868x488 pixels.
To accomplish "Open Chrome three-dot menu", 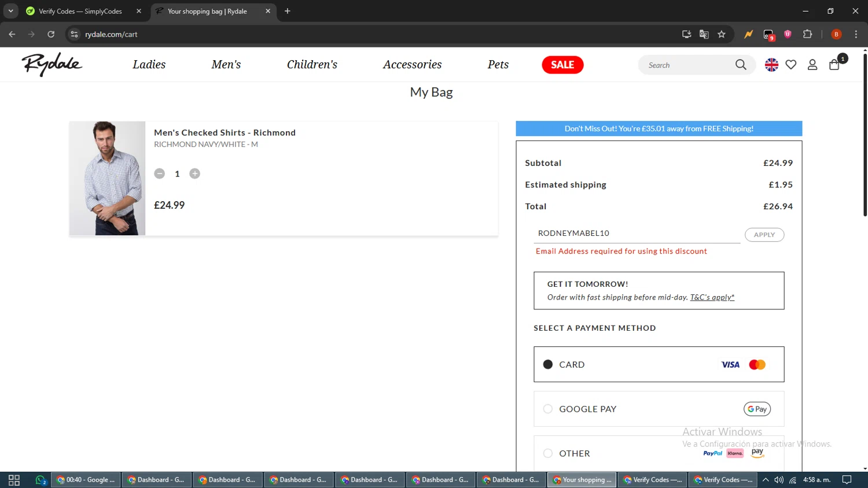I will click(856, 34).
